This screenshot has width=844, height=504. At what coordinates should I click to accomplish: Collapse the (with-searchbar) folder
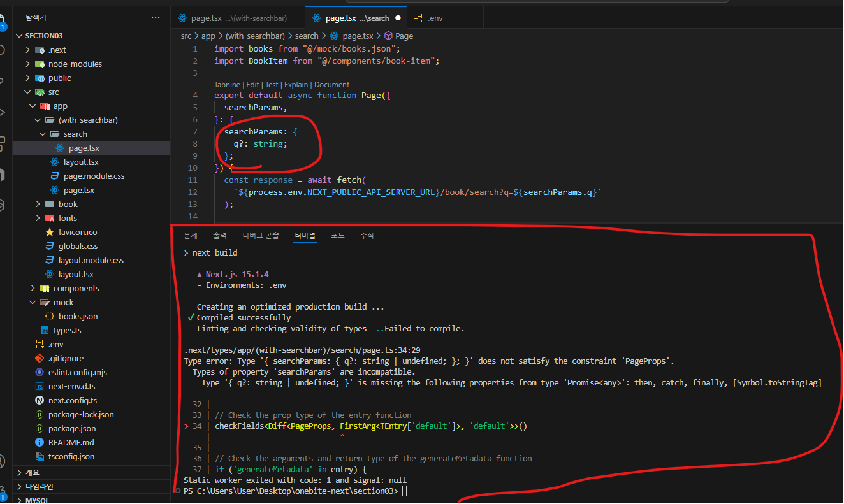pos(38,120)
